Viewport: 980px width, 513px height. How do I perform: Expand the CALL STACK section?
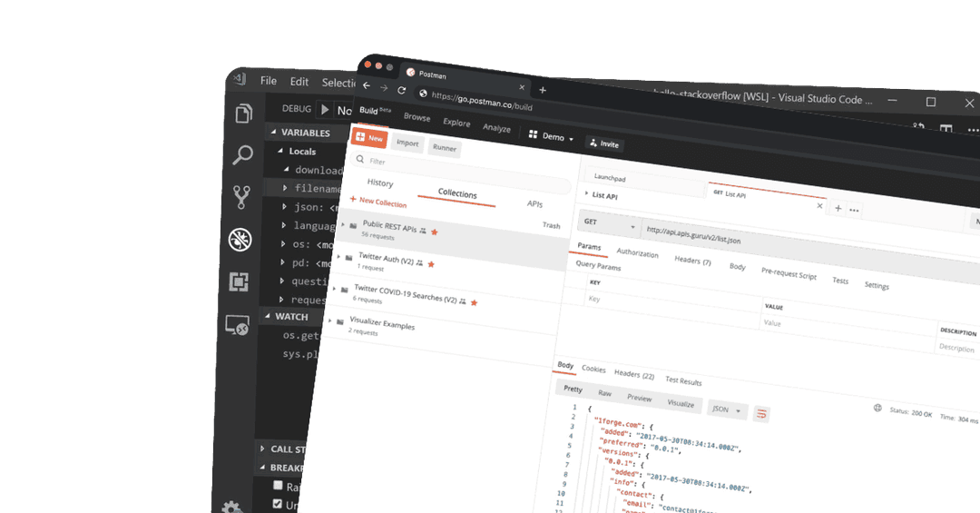pyautogui.click(x=262, y=449)
